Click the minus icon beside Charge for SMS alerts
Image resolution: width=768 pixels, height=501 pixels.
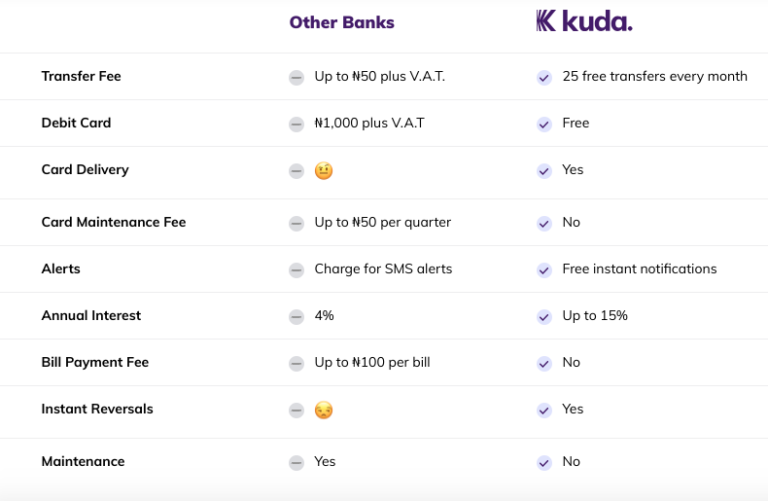[x=296, y=270]
